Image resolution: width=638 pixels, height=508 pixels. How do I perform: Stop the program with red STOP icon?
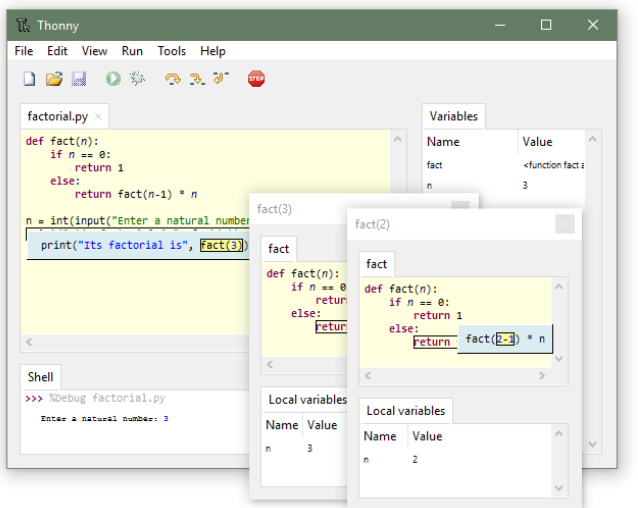pyautogui.click(x=256, y=78)
